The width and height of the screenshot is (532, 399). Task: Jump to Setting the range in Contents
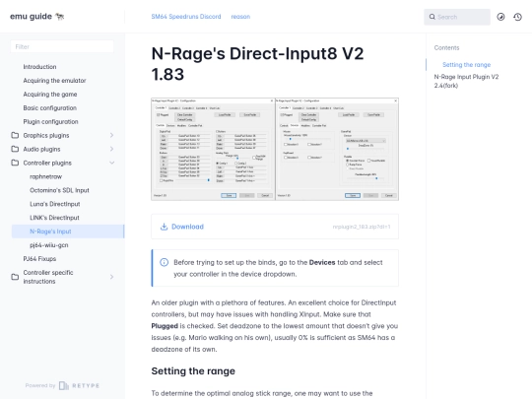point(467,64)
